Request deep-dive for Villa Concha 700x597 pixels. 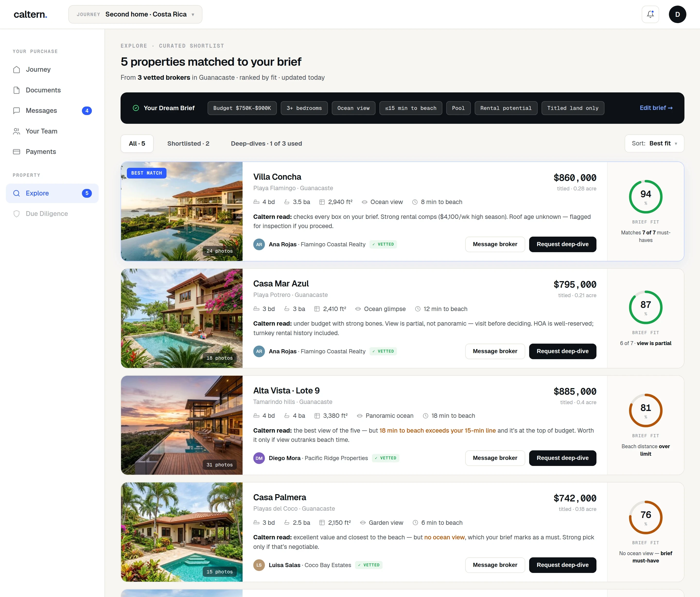coord(562,244)
